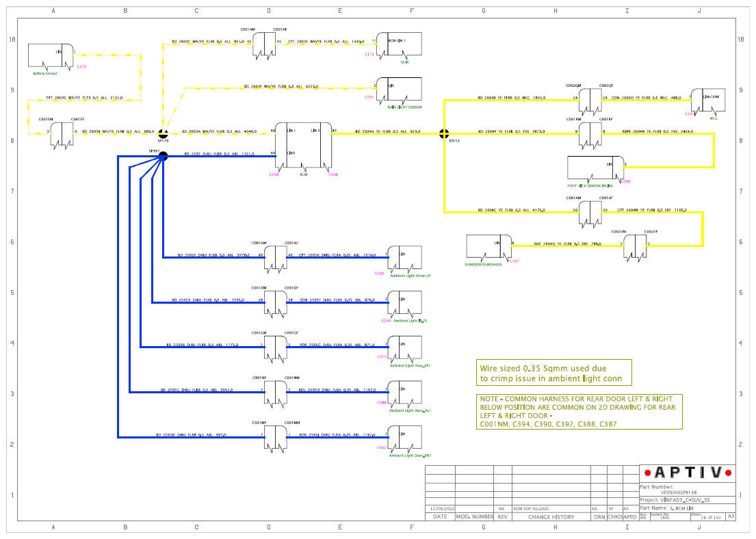Click inline connector label C002QM
This screenshot has height=539, width=756.
574,86
